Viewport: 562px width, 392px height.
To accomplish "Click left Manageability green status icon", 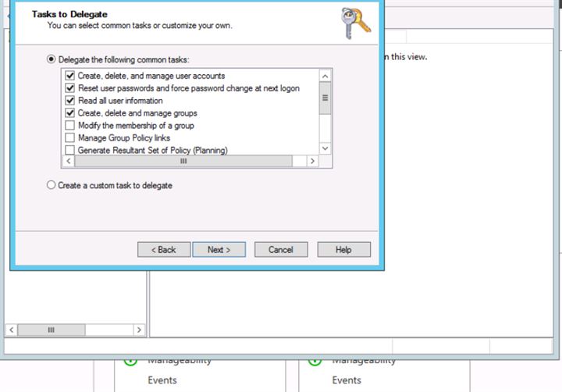I will pos(130,362).
